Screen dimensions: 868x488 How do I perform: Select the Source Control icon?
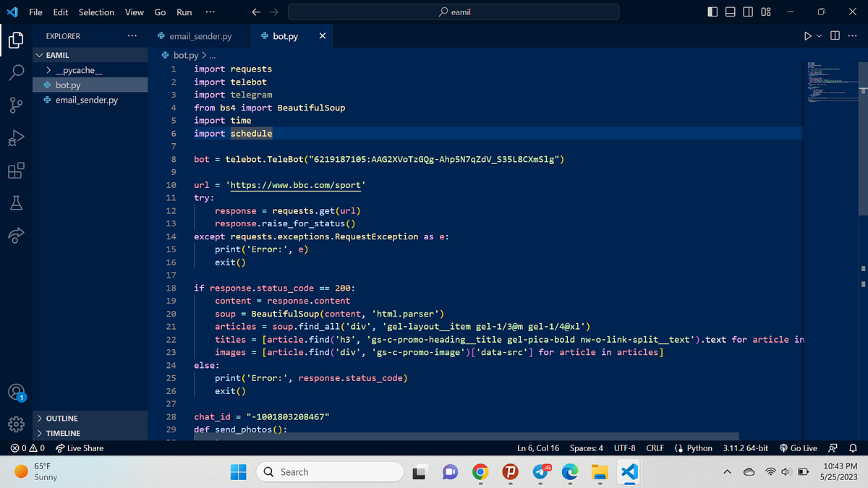click(16, 104)
